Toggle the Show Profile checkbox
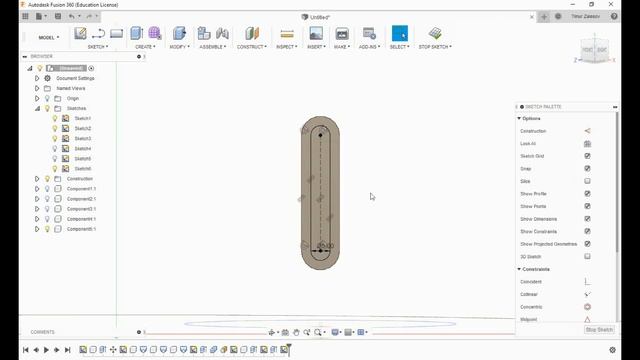Viewport: 640px width, 360px height. pyautogui.click(x=587, y=193)
